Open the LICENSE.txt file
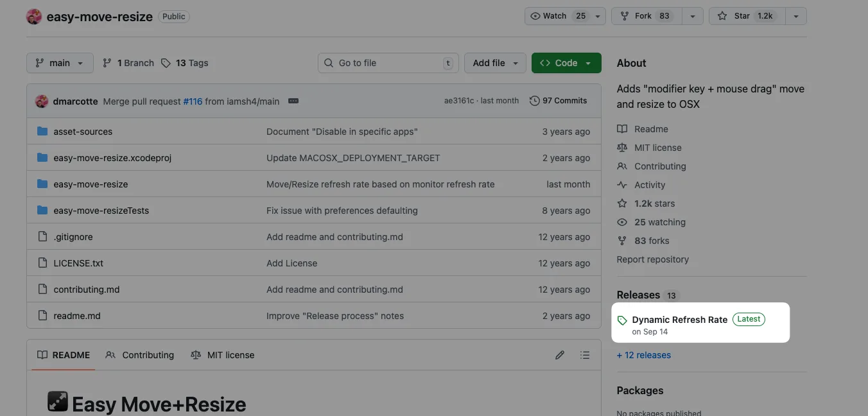868x416 pixels. point(78,263)
